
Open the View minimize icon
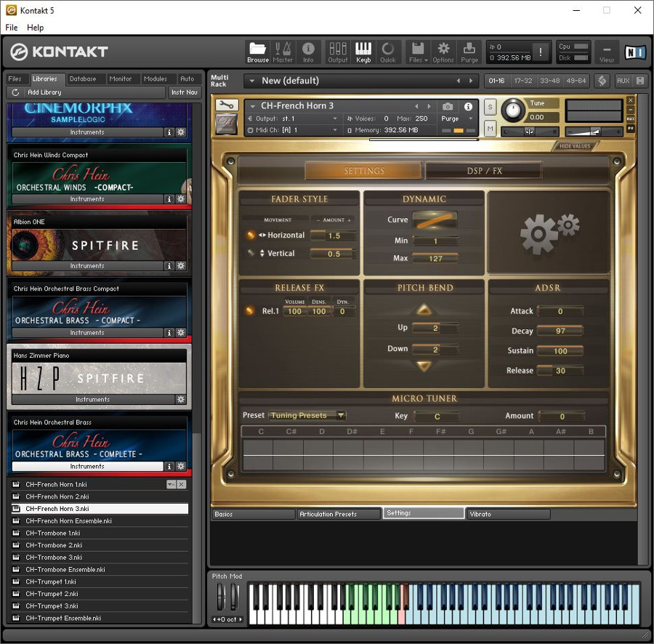(x=607, y=52)
